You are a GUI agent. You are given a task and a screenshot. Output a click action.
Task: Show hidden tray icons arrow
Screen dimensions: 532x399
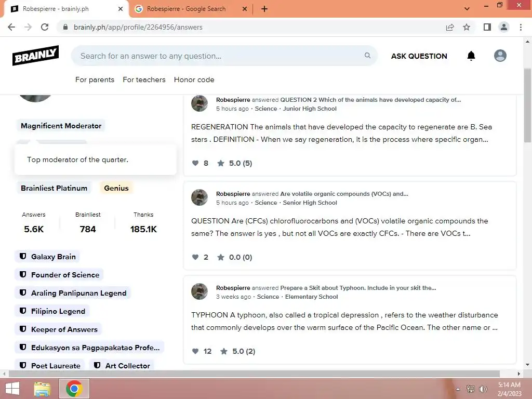point(458,389)
